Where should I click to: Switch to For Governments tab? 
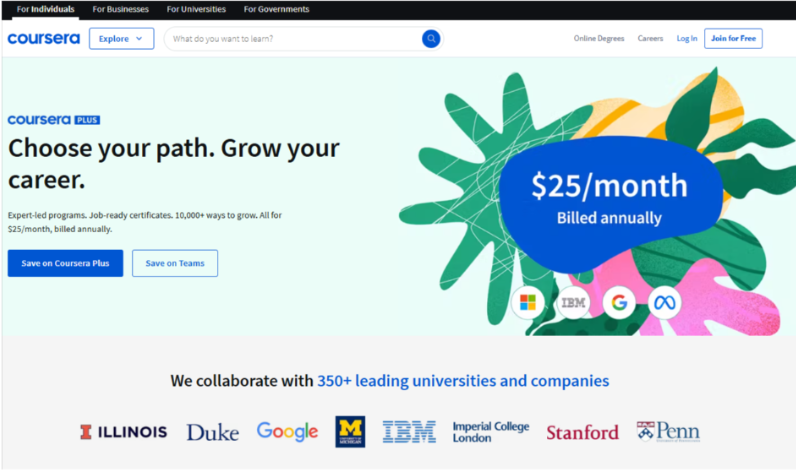tap(276, 9)
